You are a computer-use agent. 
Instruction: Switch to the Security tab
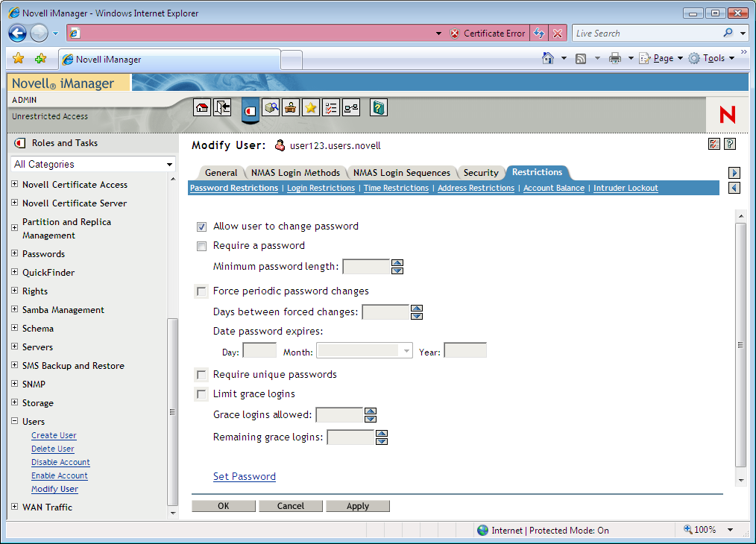pos(480,173)
